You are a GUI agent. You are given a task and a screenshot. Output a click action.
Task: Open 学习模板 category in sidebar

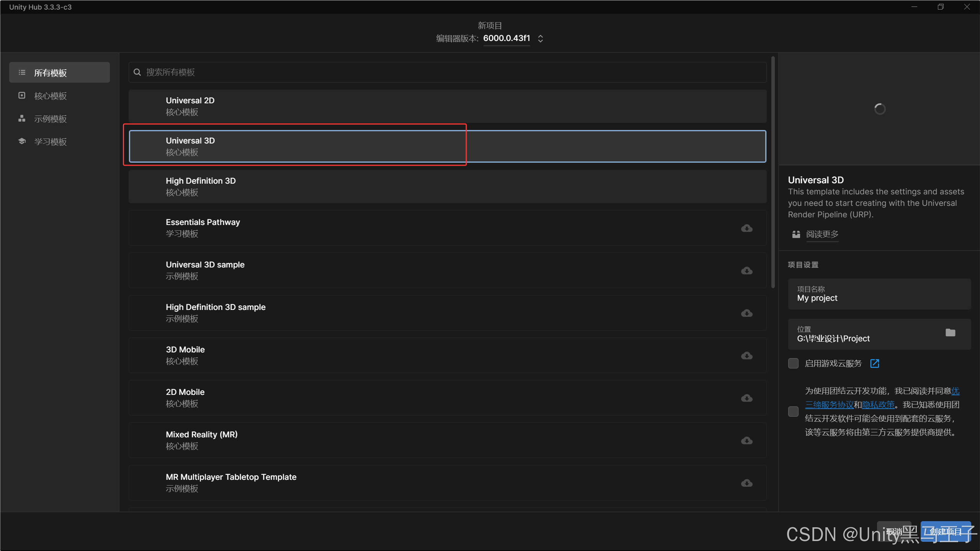[x=50, y=142]
